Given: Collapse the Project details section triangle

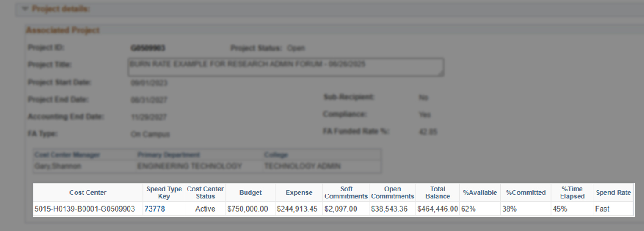Looking at the screenshot, I should click(25, 8).
